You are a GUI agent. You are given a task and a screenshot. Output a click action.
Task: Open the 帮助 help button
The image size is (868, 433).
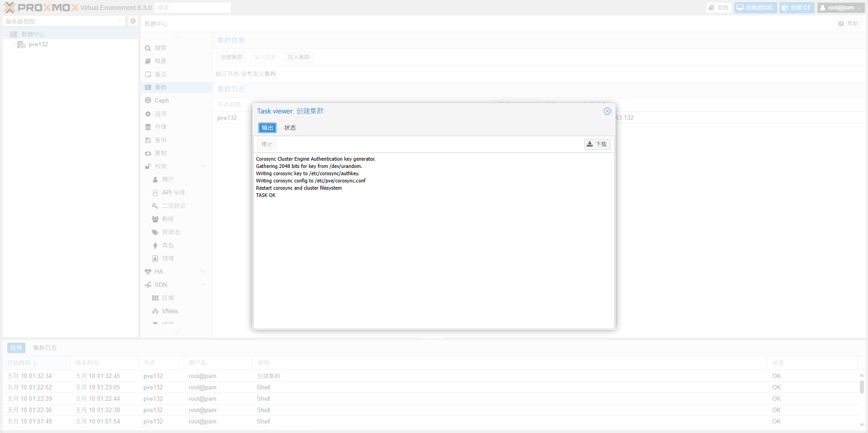tap(848, 24)
